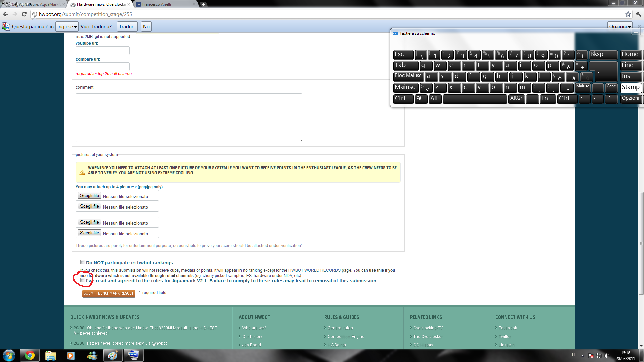Toggle left Ctrl key on keyboard

click(403, 99)
